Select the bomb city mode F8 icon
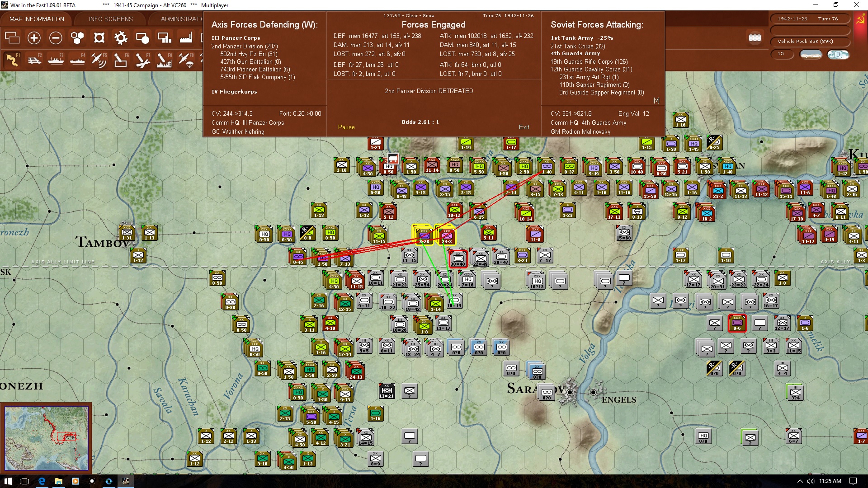868x488 pixels. coord(164,60)
